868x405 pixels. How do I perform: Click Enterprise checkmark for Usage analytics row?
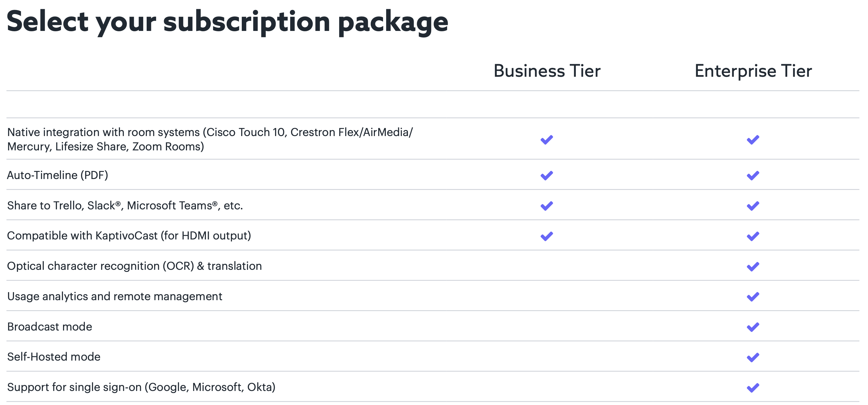753,296
